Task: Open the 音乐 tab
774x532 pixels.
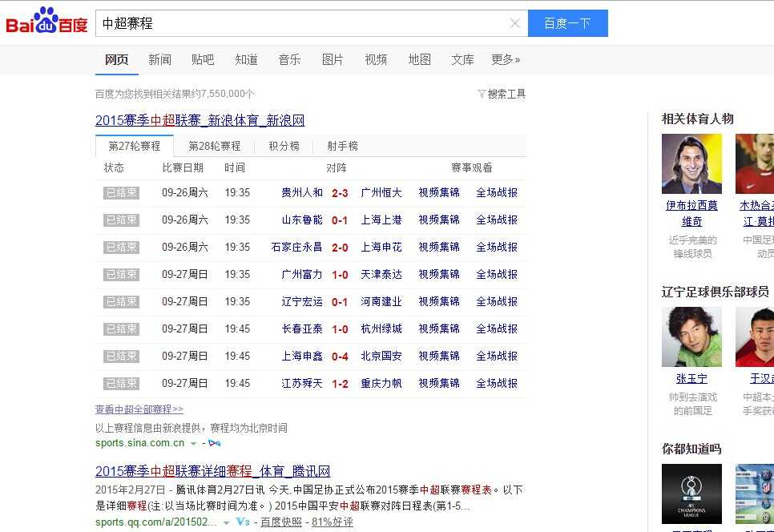Action: click(289, 60)
